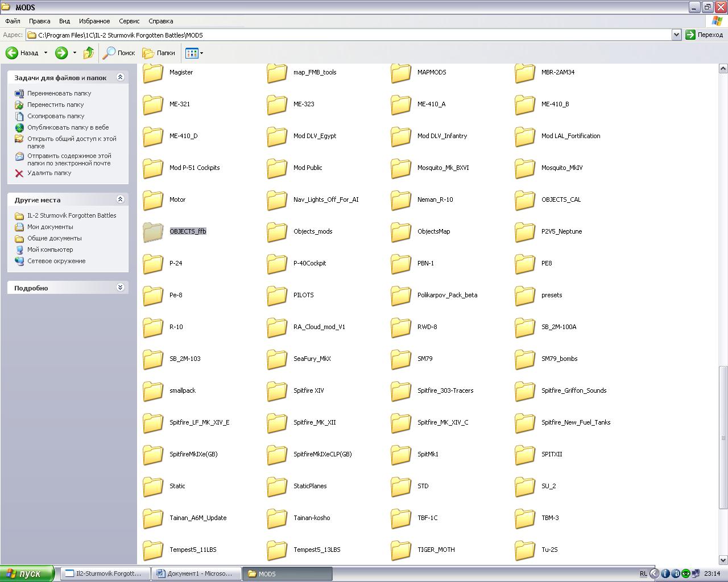Select the Tainan_A6M_Update folder name

tap(198, 518)
